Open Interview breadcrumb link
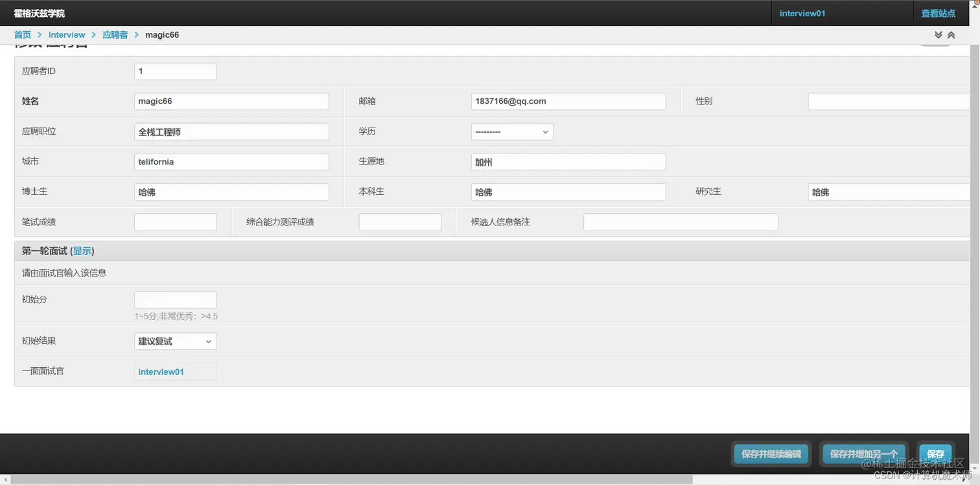980x485 pixels. pos(67,35)
